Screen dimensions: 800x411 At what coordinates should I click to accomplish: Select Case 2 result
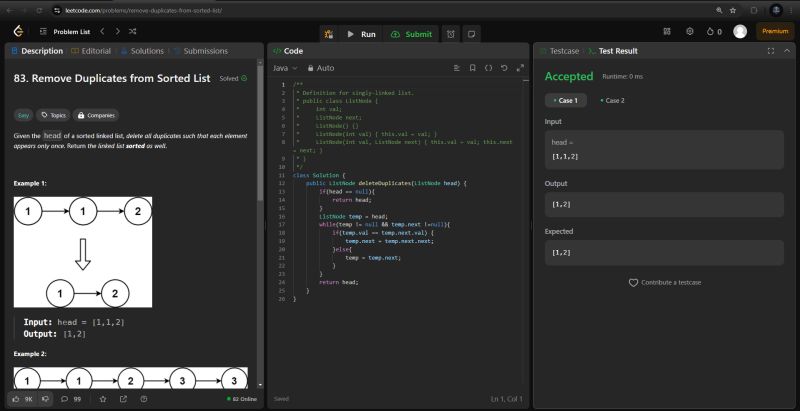click(612, 100)
